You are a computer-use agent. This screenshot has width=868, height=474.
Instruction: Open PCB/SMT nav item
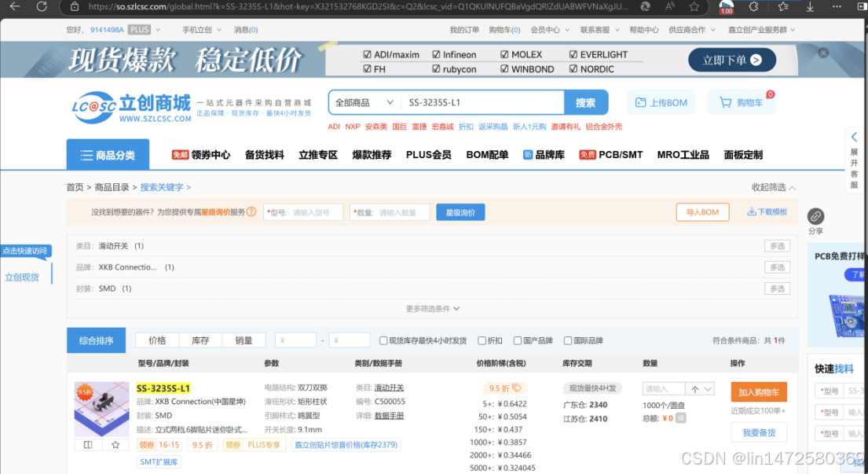coord(611,155)
